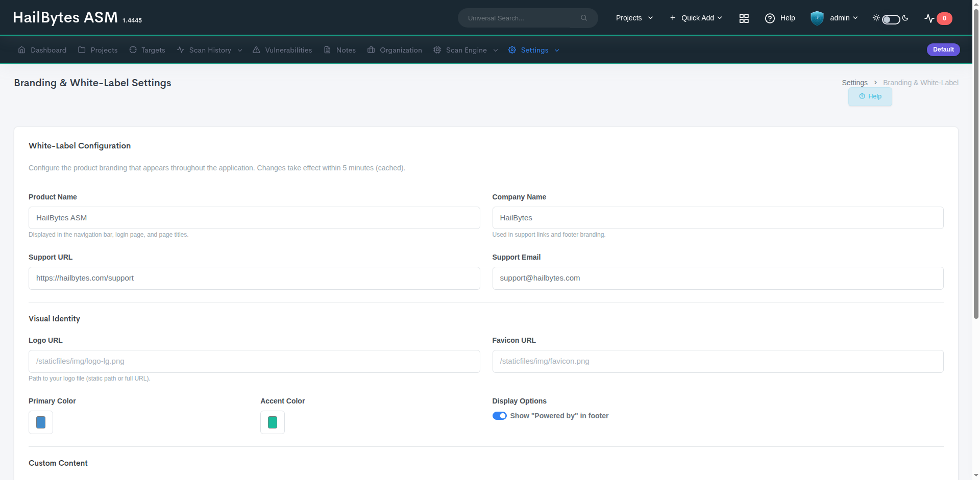Click the Company Name input field

click(x=718, y=218)
